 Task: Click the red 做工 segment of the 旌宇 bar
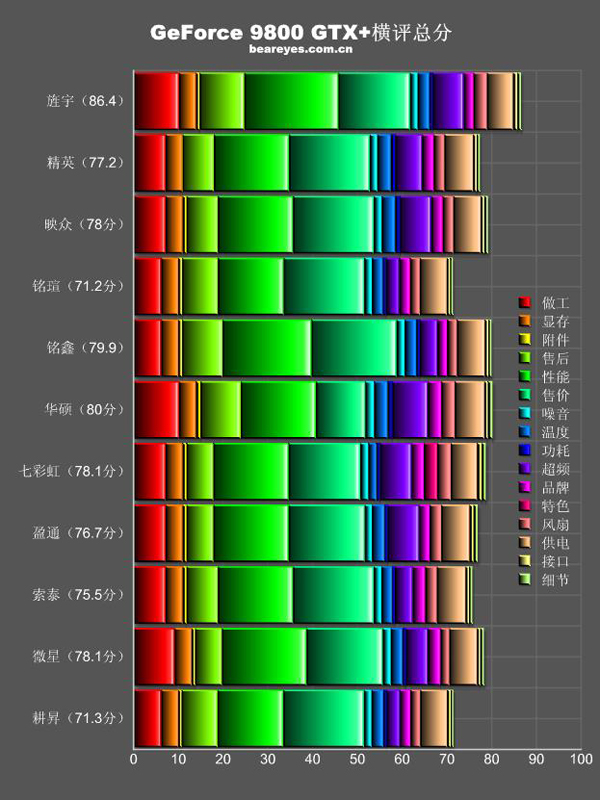157,101
